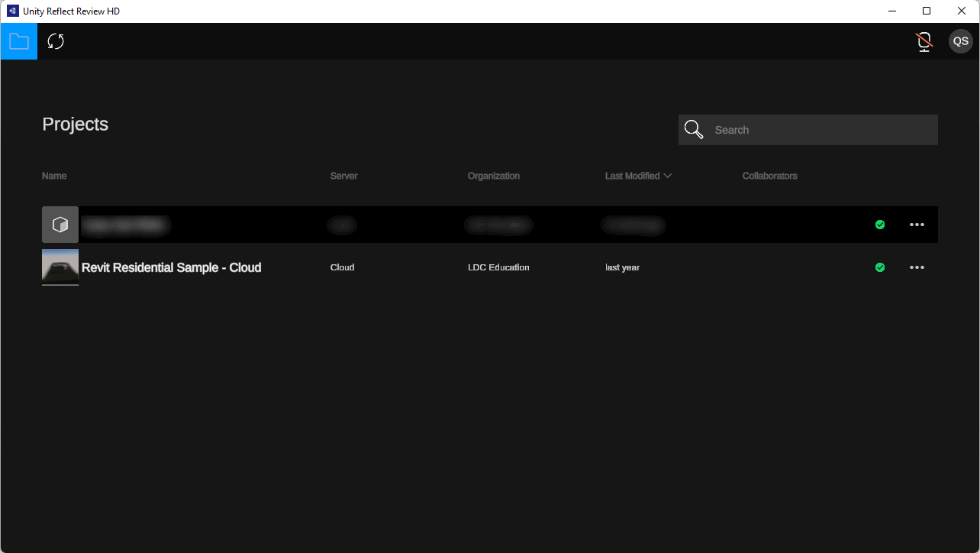Toggle the muted microphone icon
Image resolution: width=980 pixels, height=553 pixels.
[x=924, y=41]
